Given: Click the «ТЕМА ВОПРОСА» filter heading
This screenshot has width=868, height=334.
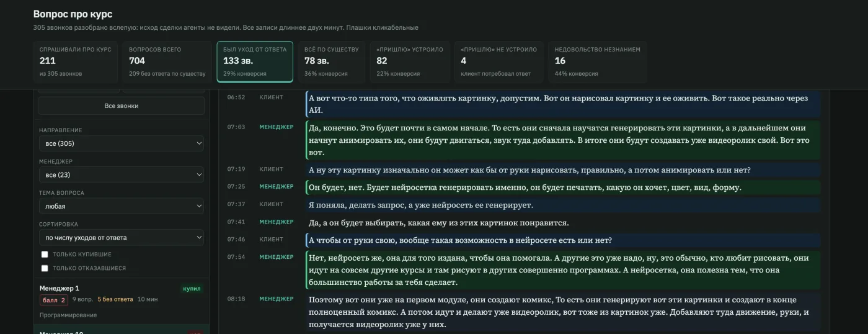Looking at the screenshot, I should (61, 193).
